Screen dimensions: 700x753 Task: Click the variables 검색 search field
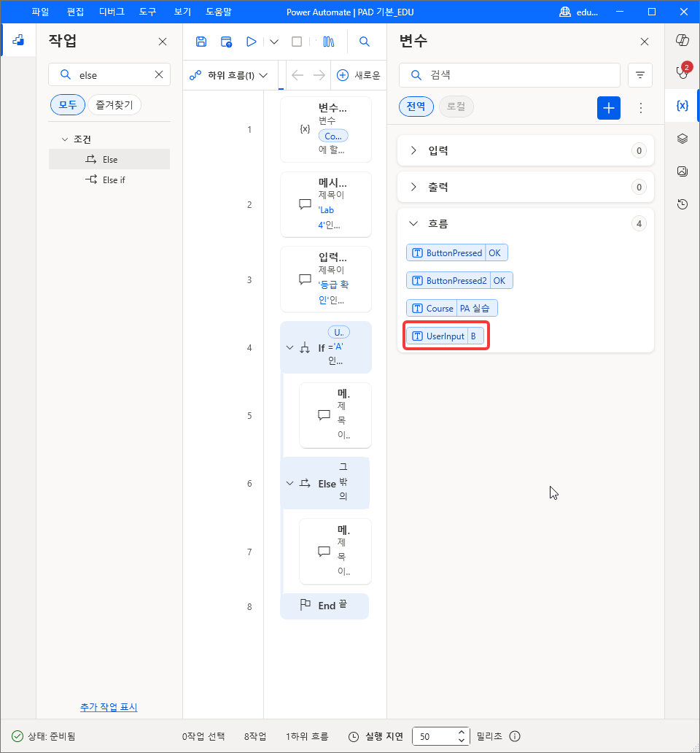click(510, 75)
